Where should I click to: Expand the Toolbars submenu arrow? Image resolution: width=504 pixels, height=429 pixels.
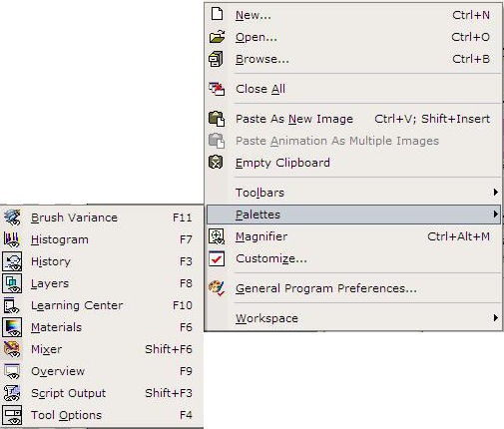tap(496, 193)
